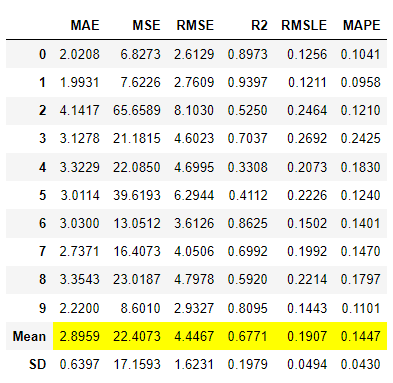This screenshot has height=383, width=393.
Task: Click SD value 0.0430
Action: coord(360,364)
